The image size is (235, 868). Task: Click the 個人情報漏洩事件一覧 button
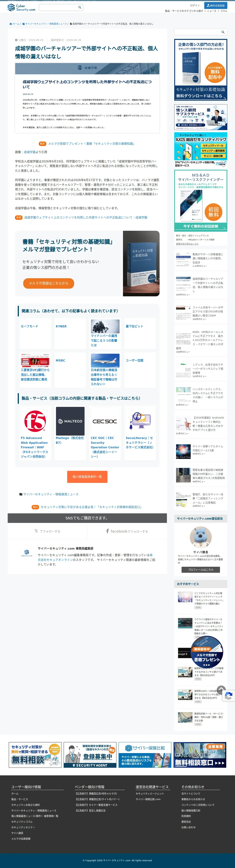tap(87, 476)
